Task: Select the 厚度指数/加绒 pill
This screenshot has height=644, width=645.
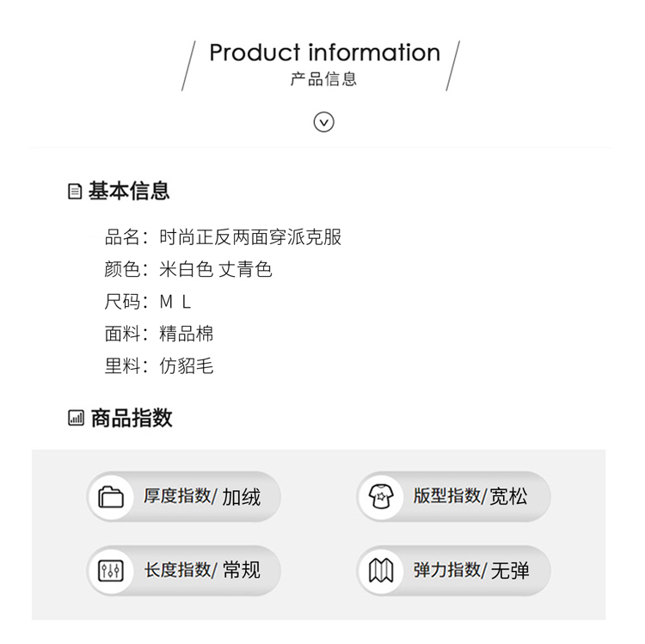Action: 184,497
